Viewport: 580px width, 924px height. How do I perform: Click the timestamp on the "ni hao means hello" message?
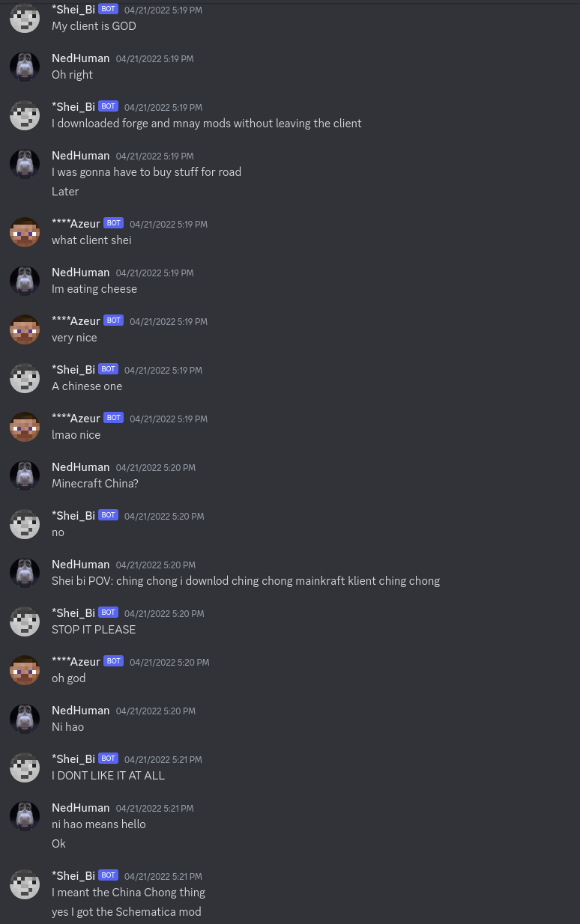pos(154,808)
